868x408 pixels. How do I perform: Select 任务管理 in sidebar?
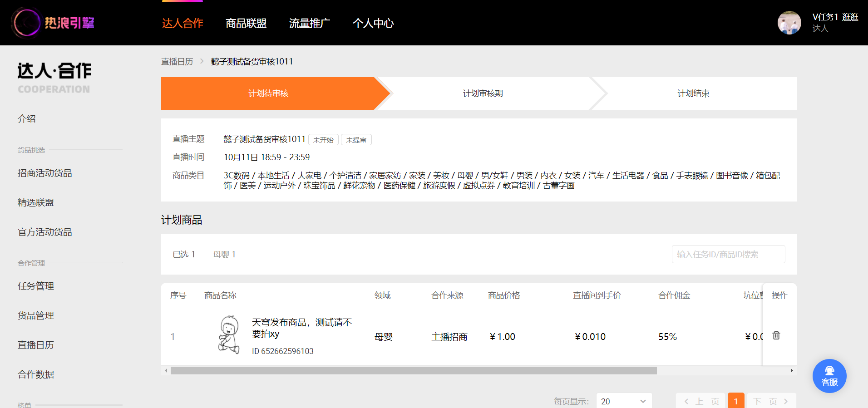36,286
